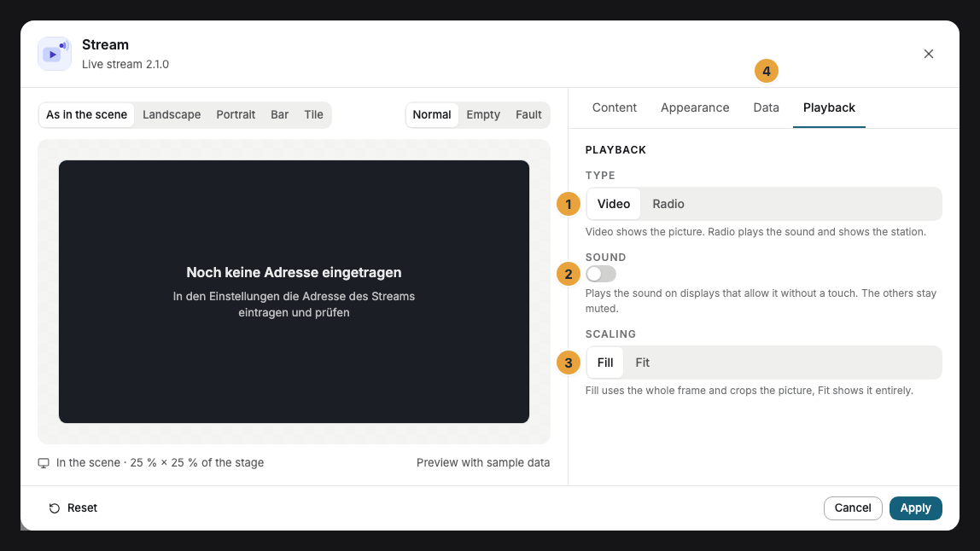Screen dimensions: 980x551
Task: Click orange marker number 4
Action: [767, 71]
